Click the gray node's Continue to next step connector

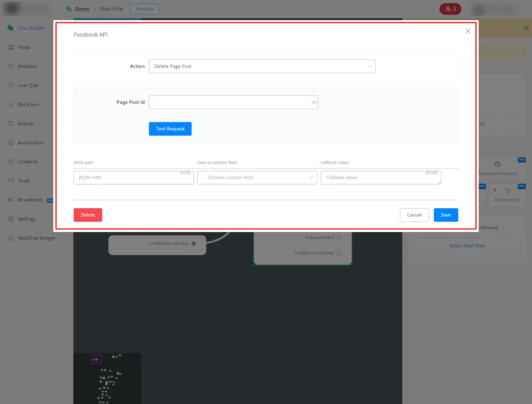click(x=194, y=244)
